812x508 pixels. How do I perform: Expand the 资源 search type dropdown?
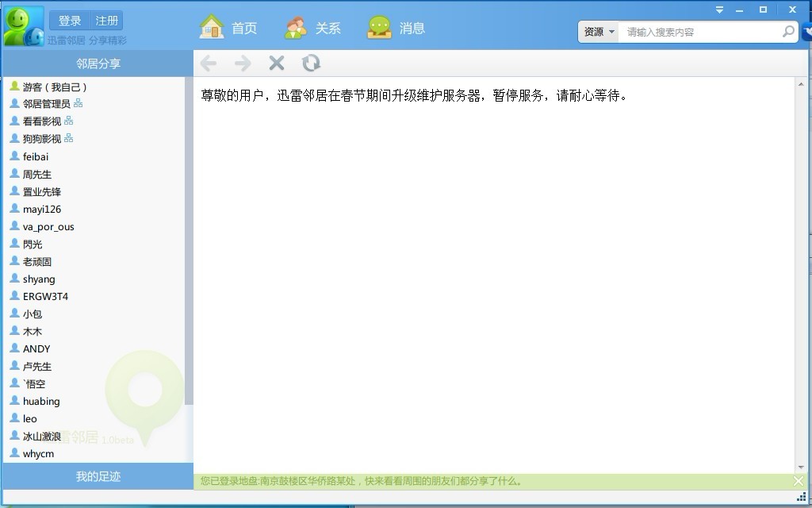tap(599, 32)
